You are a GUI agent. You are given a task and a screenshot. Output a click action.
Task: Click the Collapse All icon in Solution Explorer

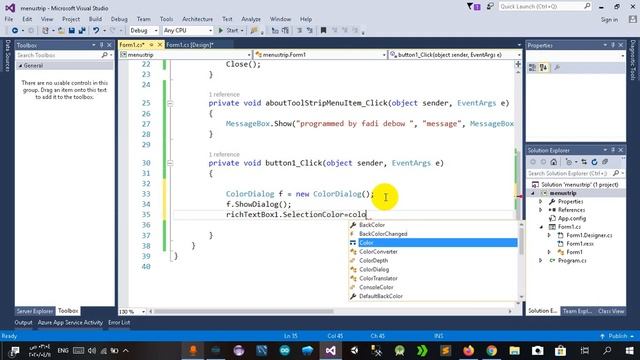click(x=605, y=162)
